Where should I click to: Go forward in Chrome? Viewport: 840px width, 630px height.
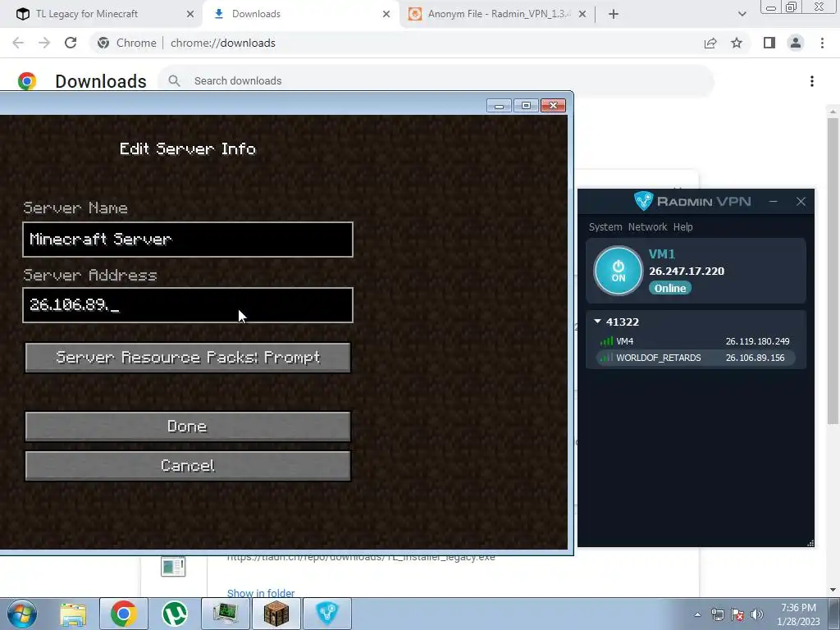pos(44,43)
